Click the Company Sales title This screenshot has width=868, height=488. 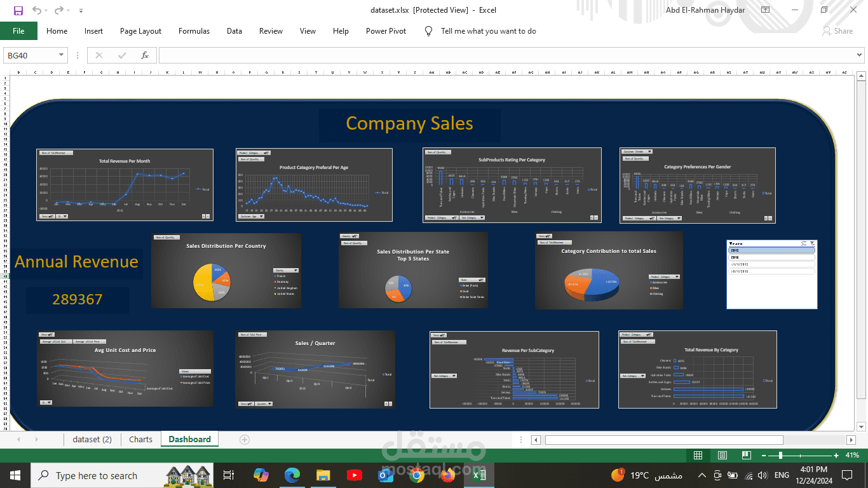point(409,123)
